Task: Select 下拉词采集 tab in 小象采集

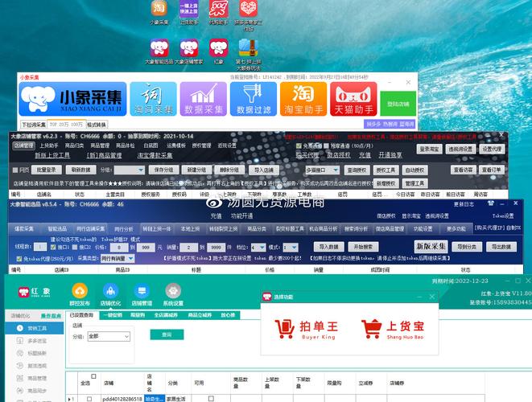Action: (34, 125)
